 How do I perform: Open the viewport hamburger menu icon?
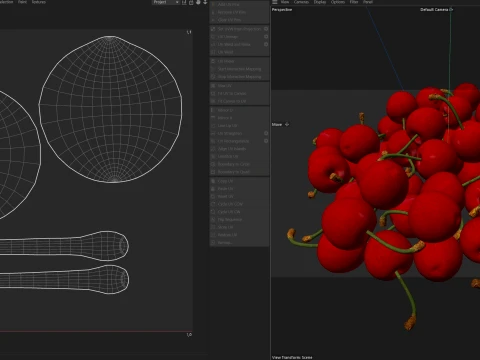tap(275, 2)
